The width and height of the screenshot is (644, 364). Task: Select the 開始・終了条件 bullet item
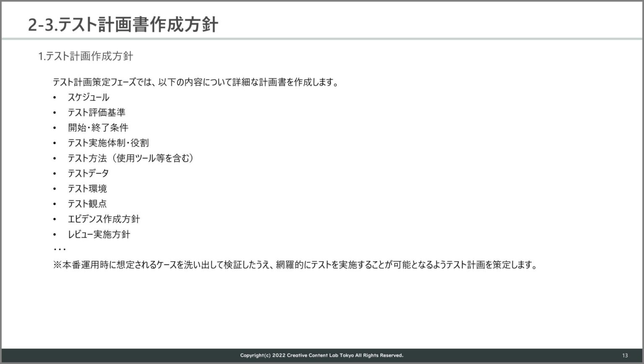pyautogui.click(x=98, y=128)
